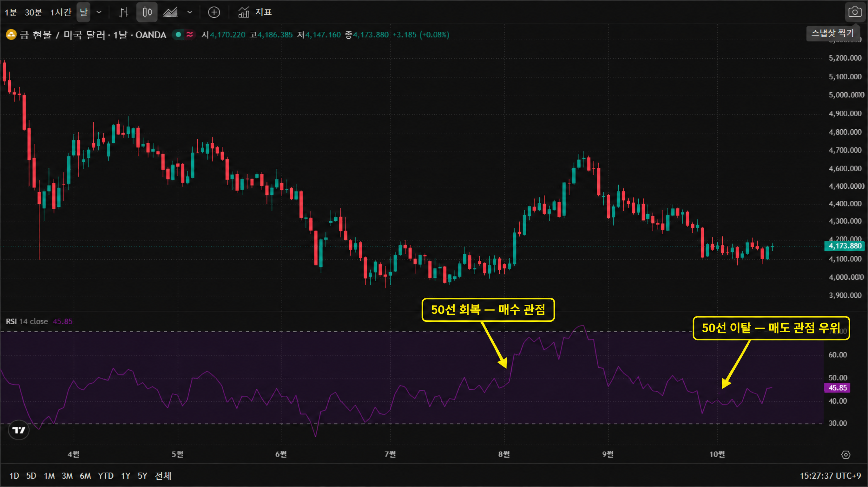Select the 30분 timeframe

coord(33,12)
